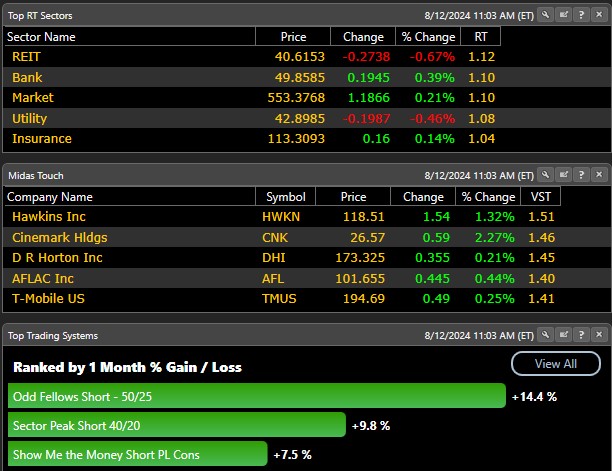Close the Midas Touch panel
Image resolution: width=612 pixels, height=471 pixels.
(x=599, y=175)
